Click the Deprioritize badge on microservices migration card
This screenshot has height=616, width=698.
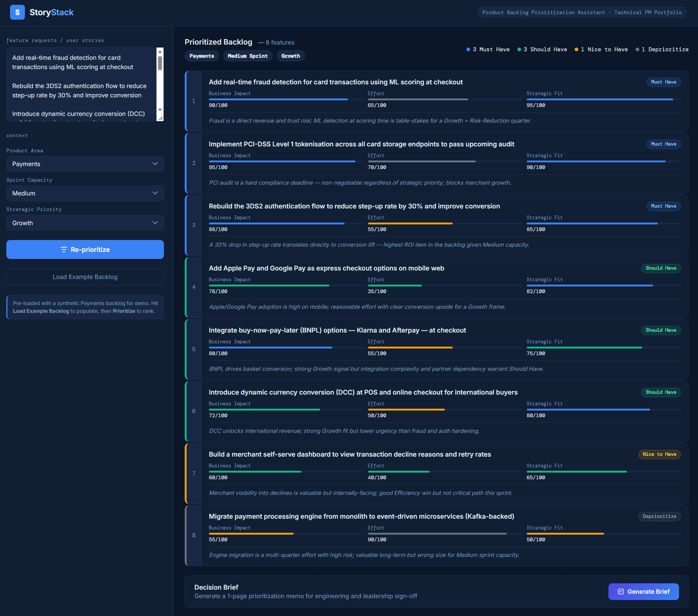point(659,516)
